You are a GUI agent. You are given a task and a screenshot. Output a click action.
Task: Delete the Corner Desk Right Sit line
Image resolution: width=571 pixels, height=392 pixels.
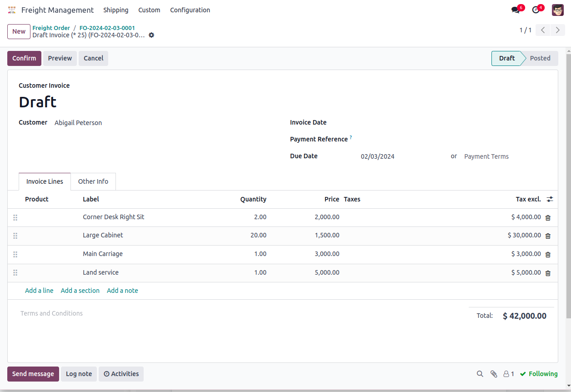tap(548, 217)
